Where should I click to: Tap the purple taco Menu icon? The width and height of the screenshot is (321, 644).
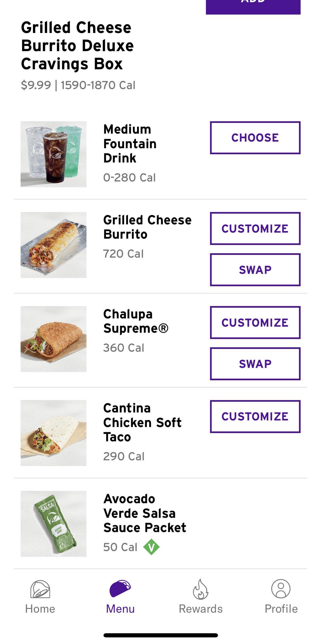tap(120, 588)
